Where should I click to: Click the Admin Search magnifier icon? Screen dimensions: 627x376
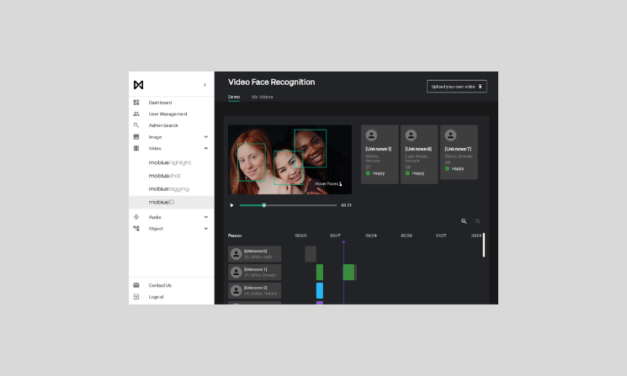point(136,125)
